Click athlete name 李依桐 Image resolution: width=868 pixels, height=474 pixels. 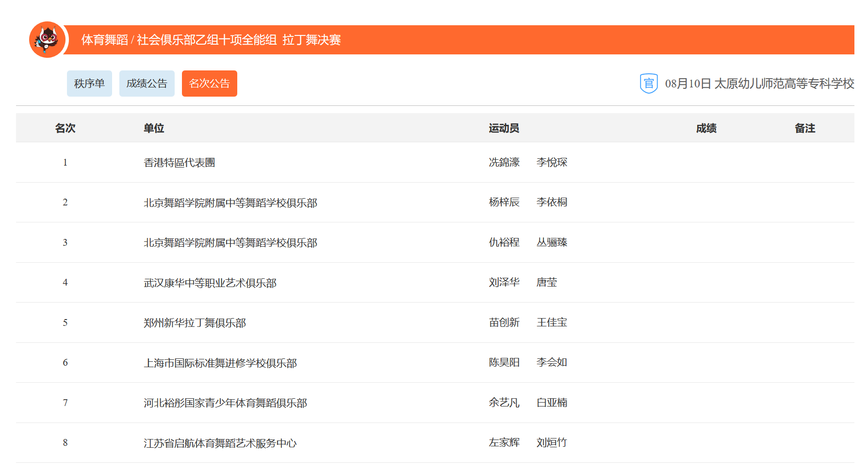[x=552, y=202]
